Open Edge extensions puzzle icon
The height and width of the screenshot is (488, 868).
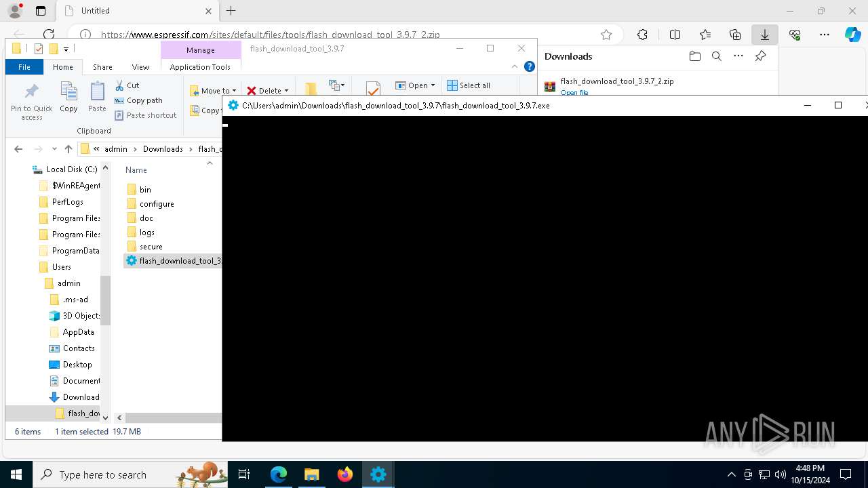(642, 35)
